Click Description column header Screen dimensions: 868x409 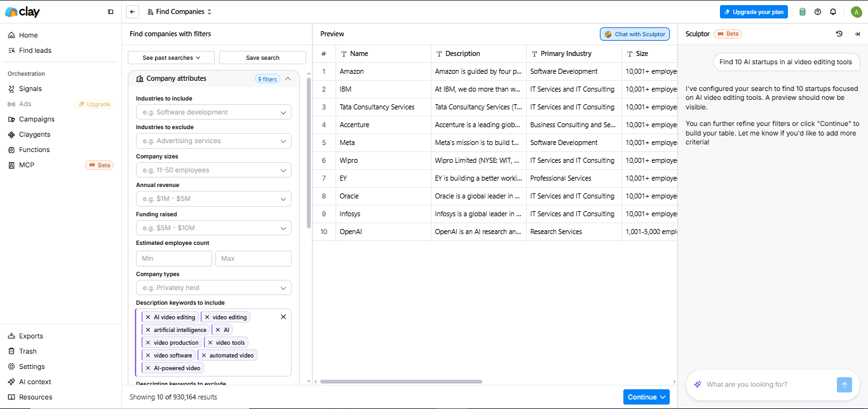click(x=478, y=53)
